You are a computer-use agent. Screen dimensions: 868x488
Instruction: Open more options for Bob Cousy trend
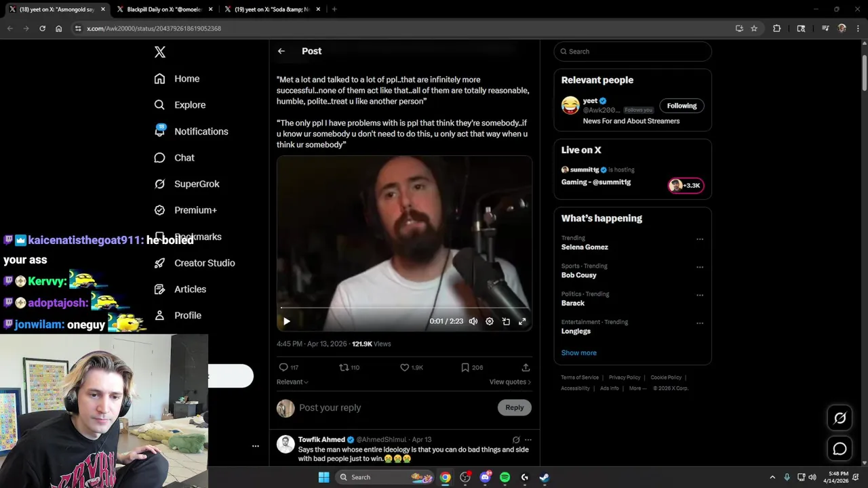click(700, 267)
